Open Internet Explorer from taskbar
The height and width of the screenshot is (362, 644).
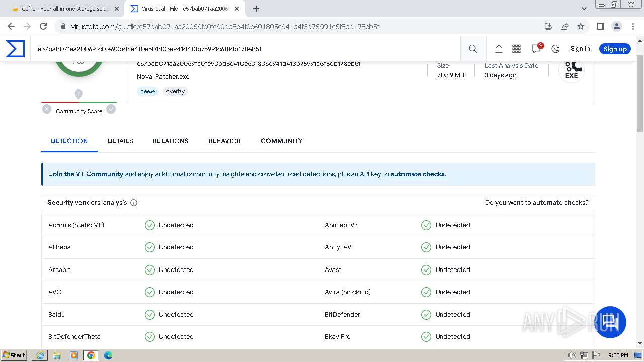(x=40, y=355)
